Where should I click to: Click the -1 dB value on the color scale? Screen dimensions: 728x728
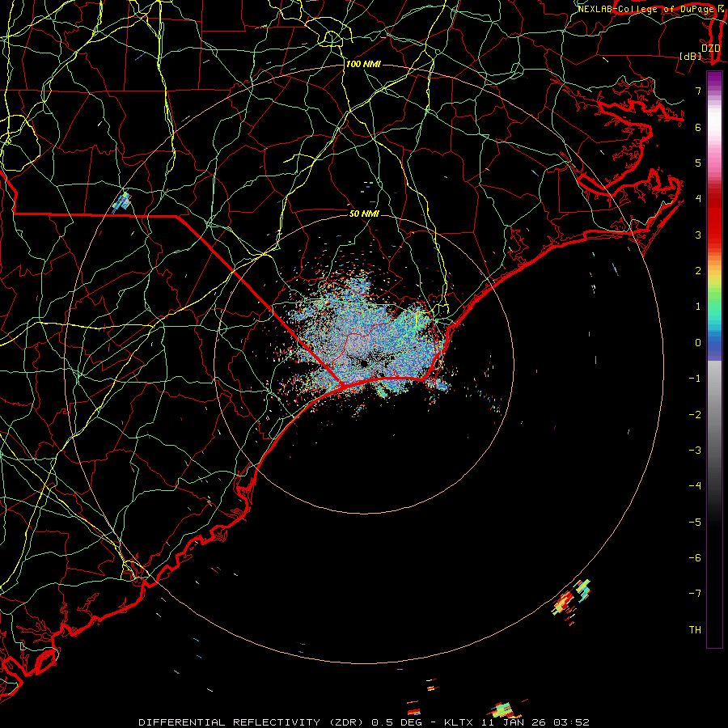point(695,379)
